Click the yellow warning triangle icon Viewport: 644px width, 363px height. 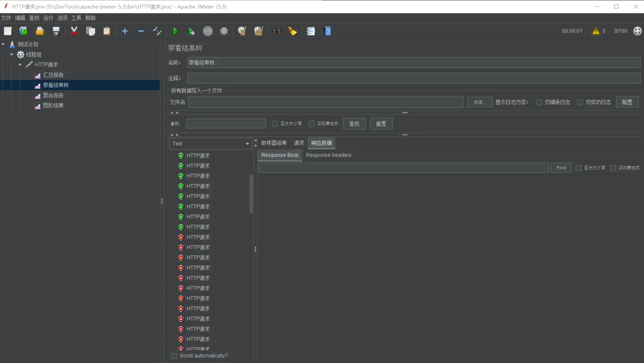pyautogui.click(x=595, y=31)
